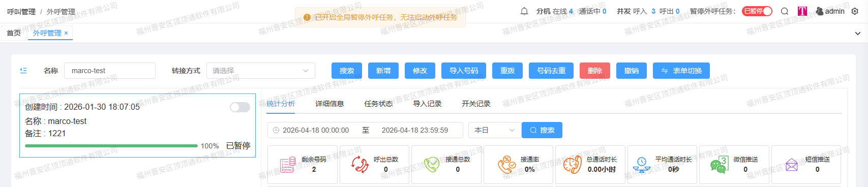Open the header search magnifier

785,11
